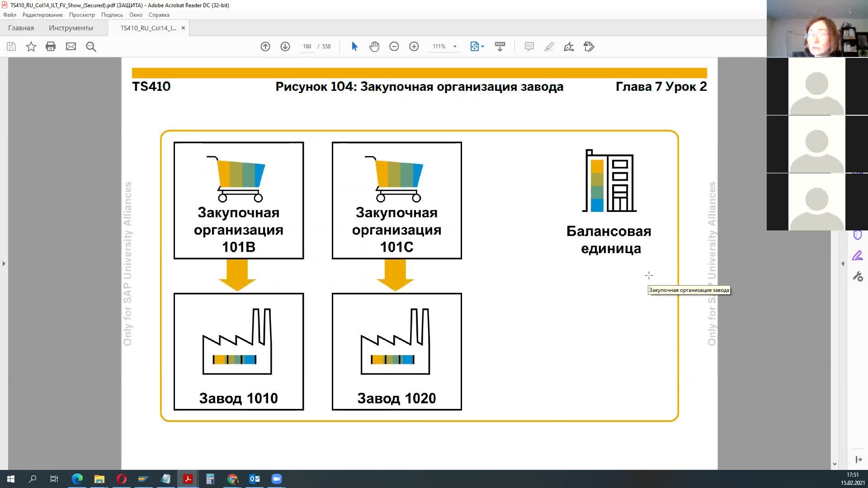Open fit page options icon
This screenshot has height=488, width=868.
477,47
